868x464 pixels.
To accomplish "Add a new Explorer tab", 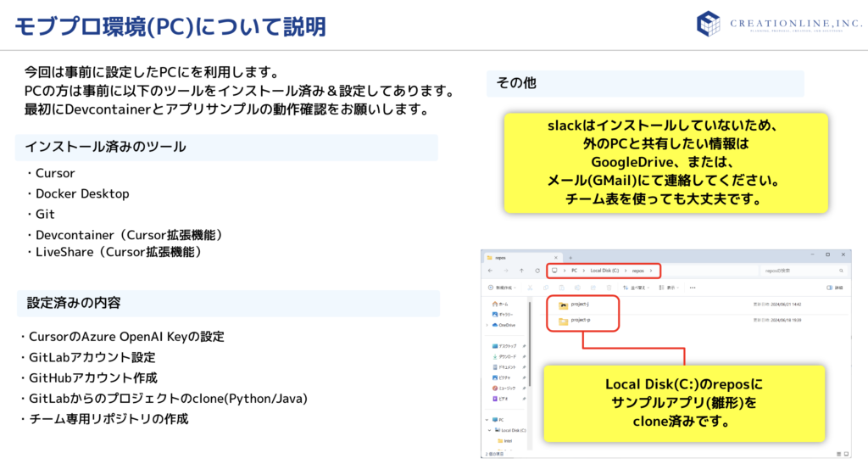I will (570, 258).
